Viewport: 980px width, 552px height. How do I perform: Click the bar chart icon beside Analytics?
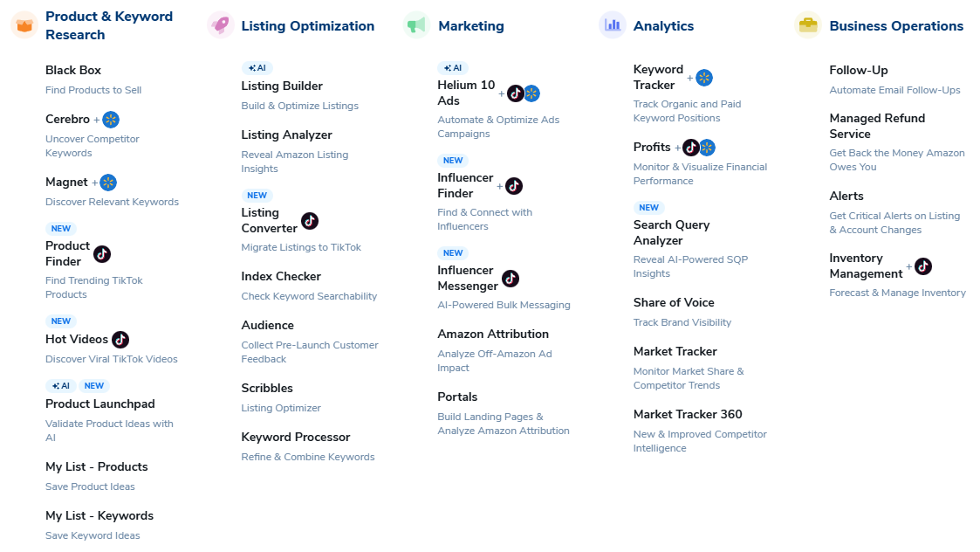point(613,25)
